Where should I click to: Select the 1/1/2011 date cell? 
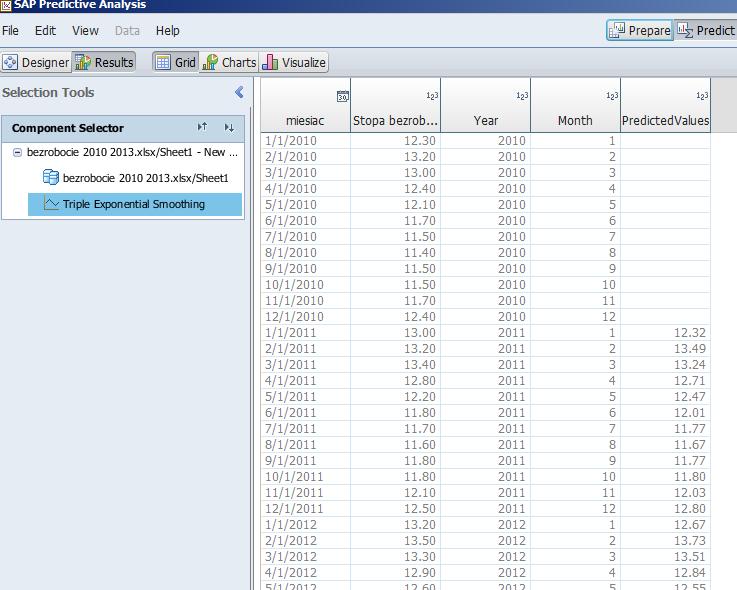pos(306,332)
